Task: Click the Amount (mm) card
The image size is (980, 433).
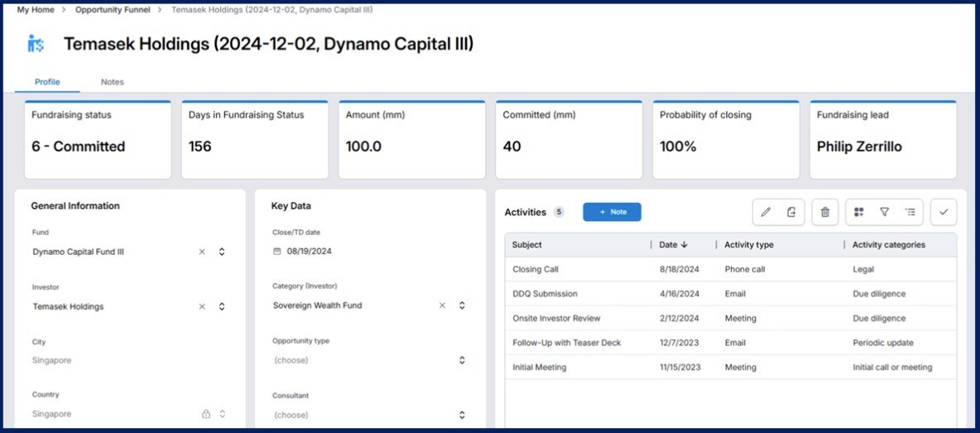Action: (x=412, y=140)
